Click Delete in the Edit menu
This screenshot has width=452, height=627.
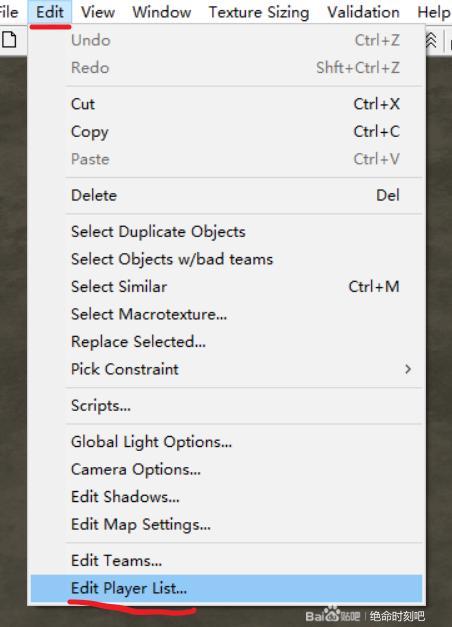pyautogui.click(x=226, y=195)
